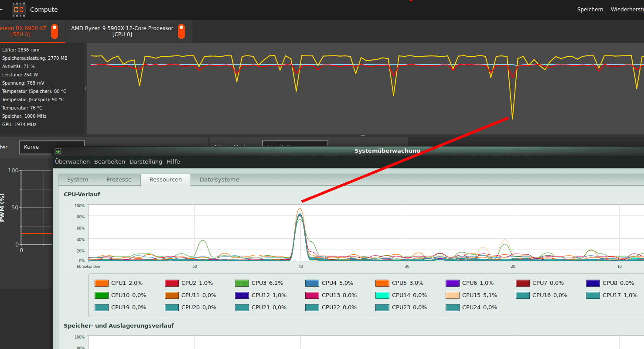Change the CPU3 color swatch
This screenshot has width=644, height=349.
pos(242,283)
